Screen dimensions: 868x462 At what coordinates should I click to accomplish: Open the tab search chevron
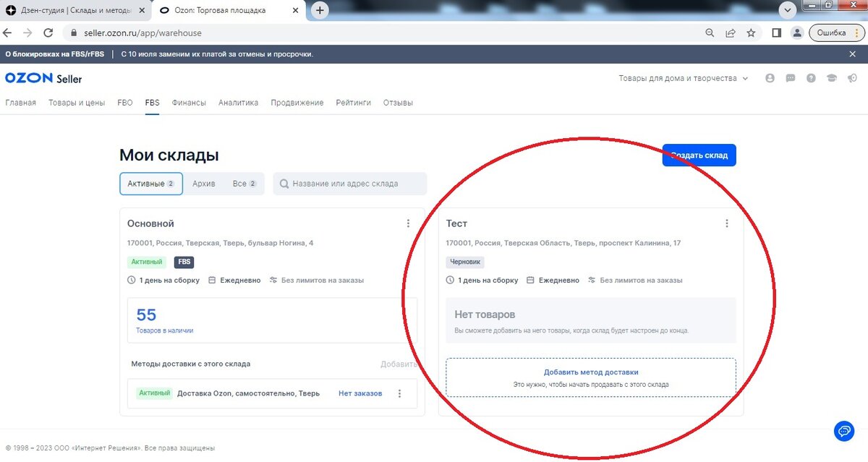(x=788, y=10)
